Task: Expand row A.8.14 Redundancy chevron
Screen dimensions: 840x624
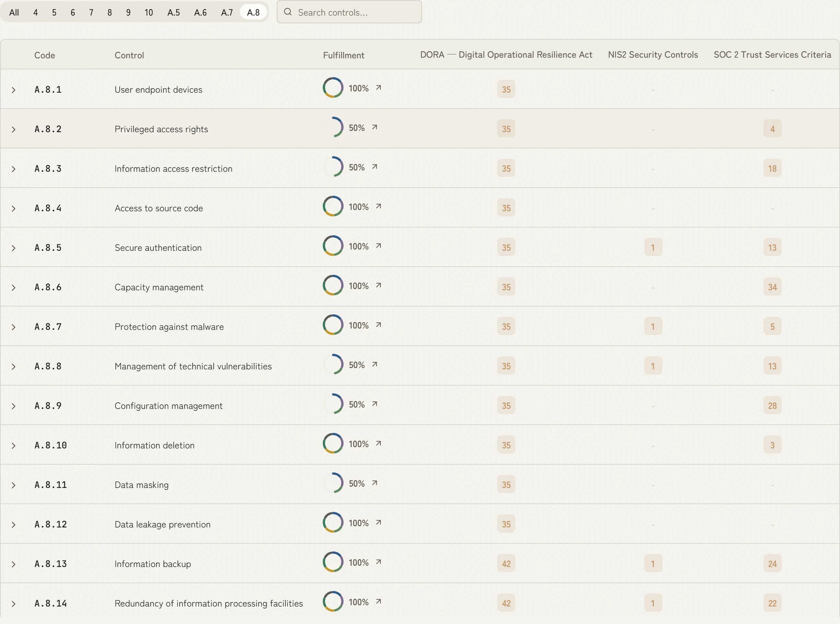Action: tap(14, 604)
